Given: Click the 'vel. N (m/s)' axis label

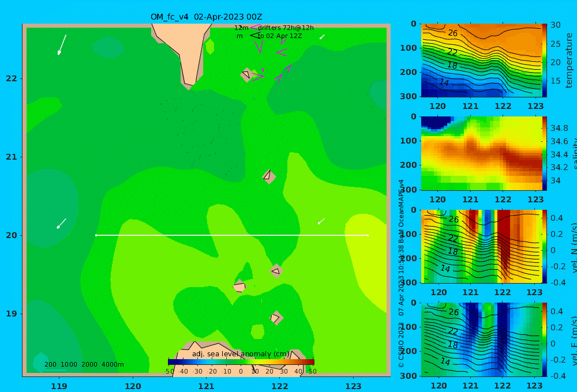Looking at the screenshot, I should [x=574, y=247].
